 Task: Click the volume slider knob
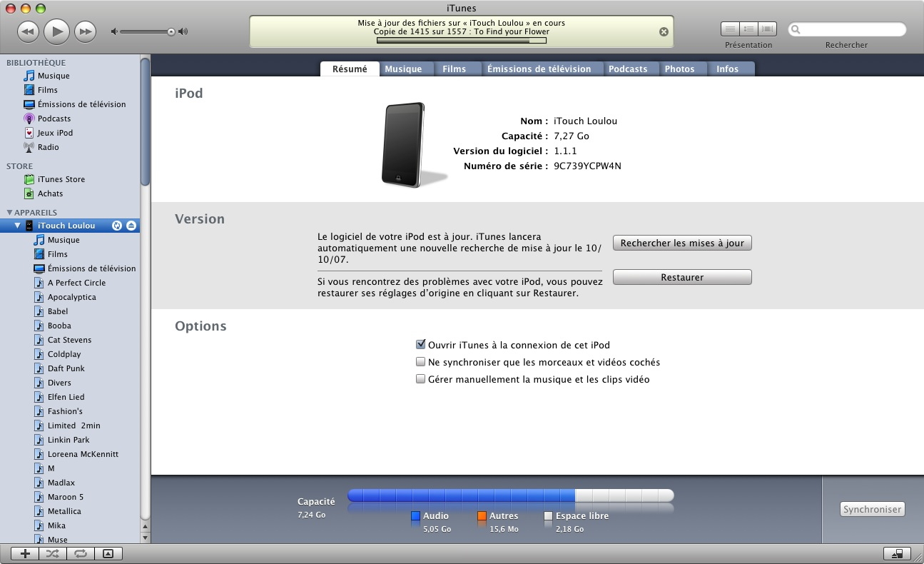click(171, 31)
